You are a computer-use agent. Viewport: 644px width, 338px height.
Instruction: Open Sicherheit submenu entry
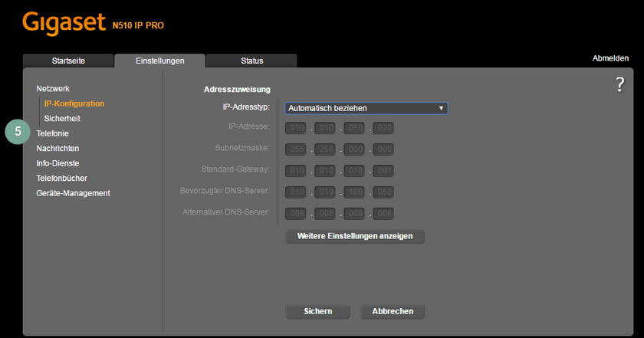(x=62, y=119)
